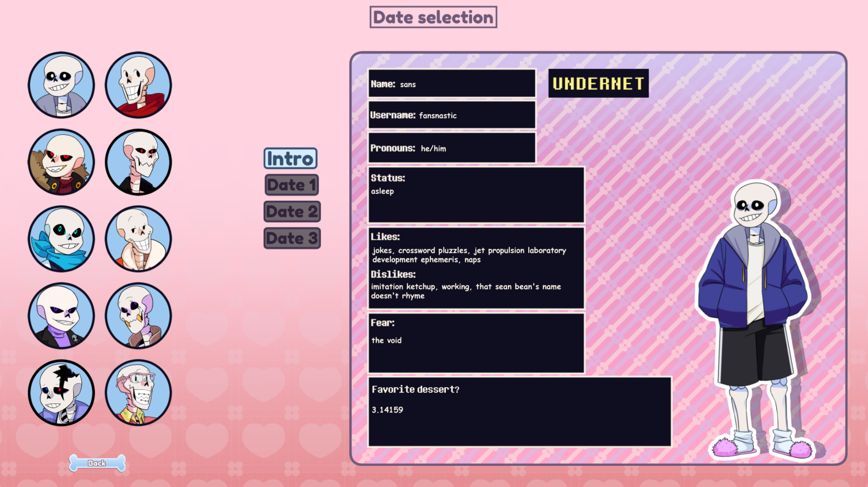The image size is (868, 487).
Task: Choose the Sans with cracked black skull
Action: (x=61, y=393)
